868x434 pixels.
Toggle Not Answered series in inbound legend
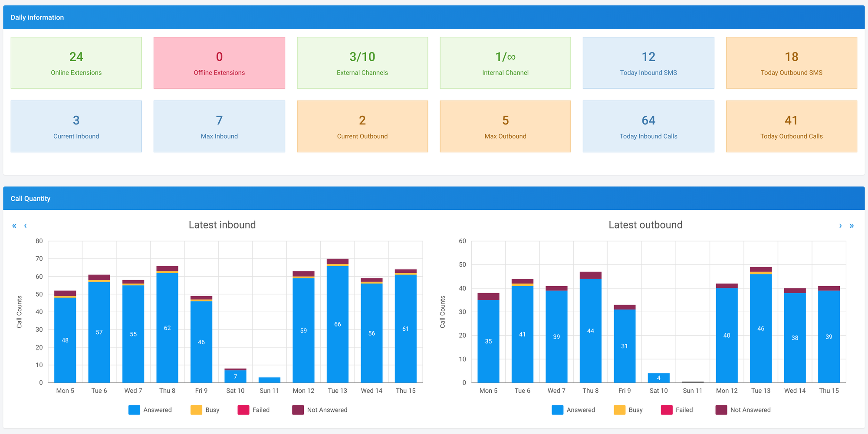(320, 410)
